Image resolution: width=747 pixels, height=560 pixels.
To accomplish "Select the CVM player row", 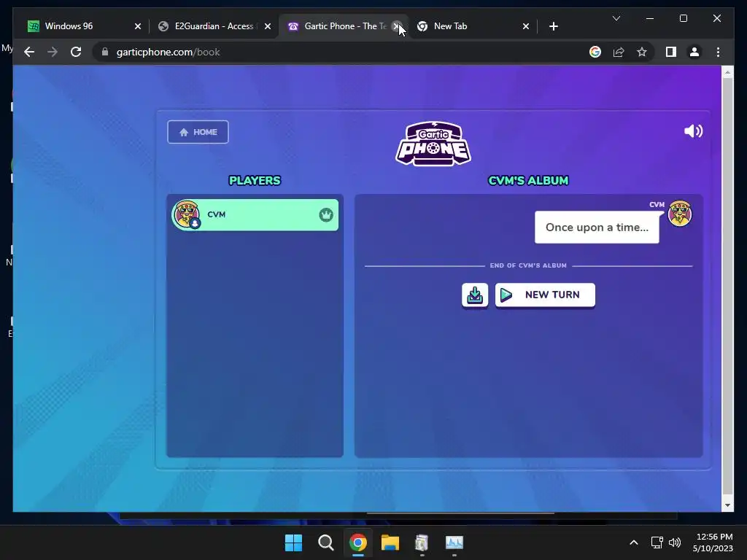I will [255, 215].
